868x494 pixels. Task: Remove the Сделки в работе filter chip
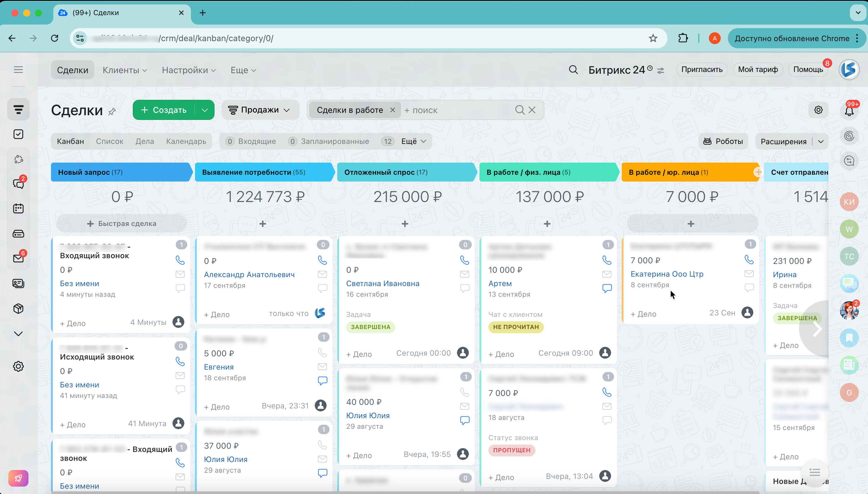click(392, 110)
